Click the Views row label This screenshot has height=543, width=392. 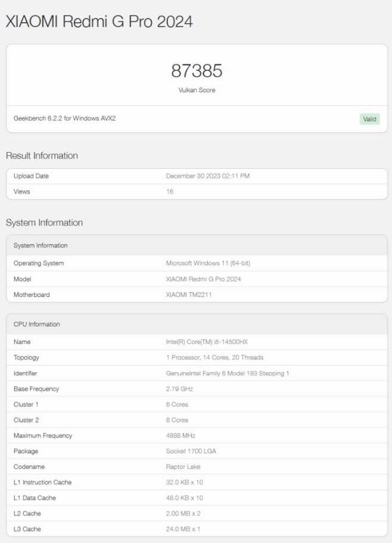pyautogui.click(x=21, y=192)
